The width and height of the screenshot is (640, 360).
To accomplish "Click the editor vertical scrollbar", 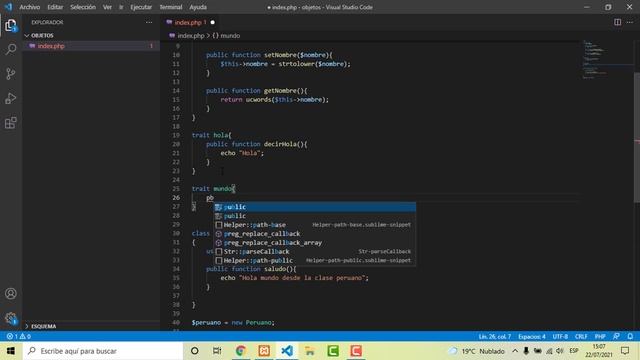I will (637, 137).
